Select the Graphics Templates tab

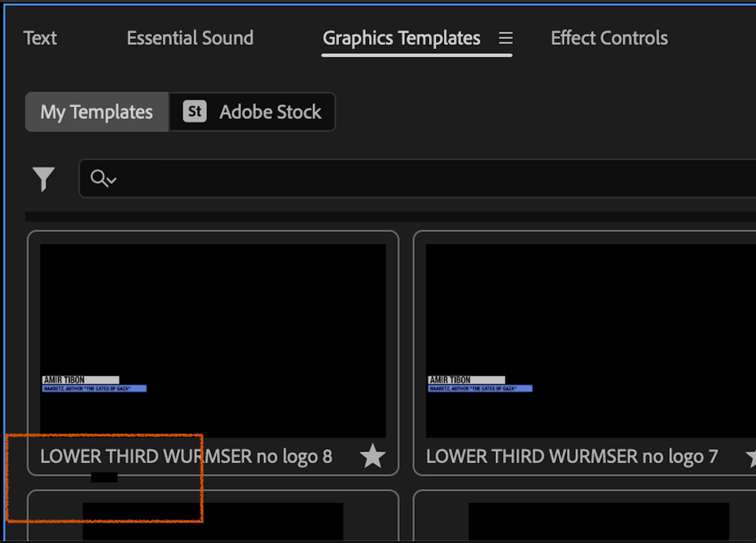(x=402, y=38)
